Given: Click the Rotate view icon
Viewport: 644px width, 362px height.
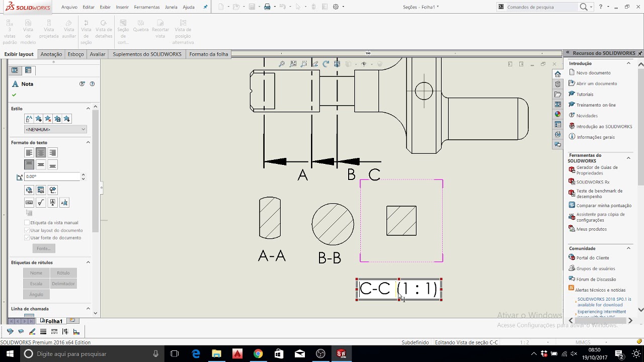Looking at the screenshot, I should click(326, 64).
